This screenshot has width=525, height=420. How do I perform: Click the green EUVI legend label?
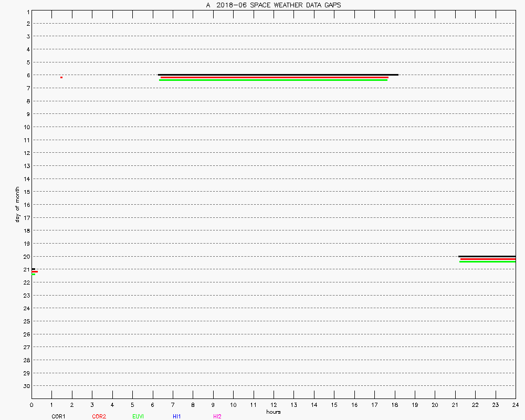click(138, 416)
